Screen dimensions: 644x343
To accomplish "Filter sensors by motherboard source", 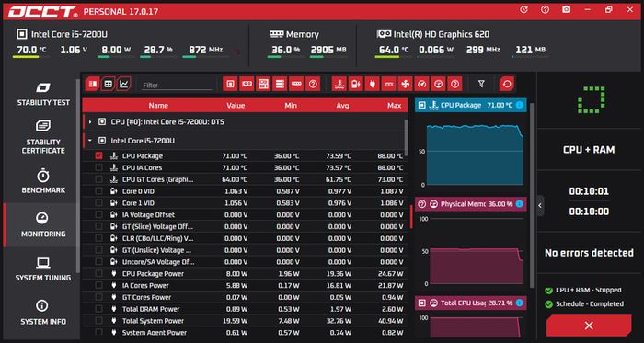I will point(263,84).
